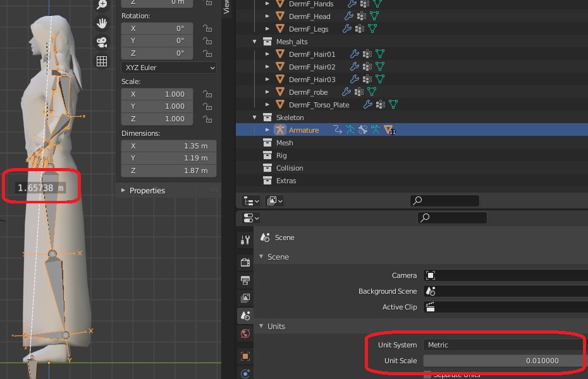588x379 pixels.
Task: Click the orange Armature object icon
Action: (x=279, y=130)
